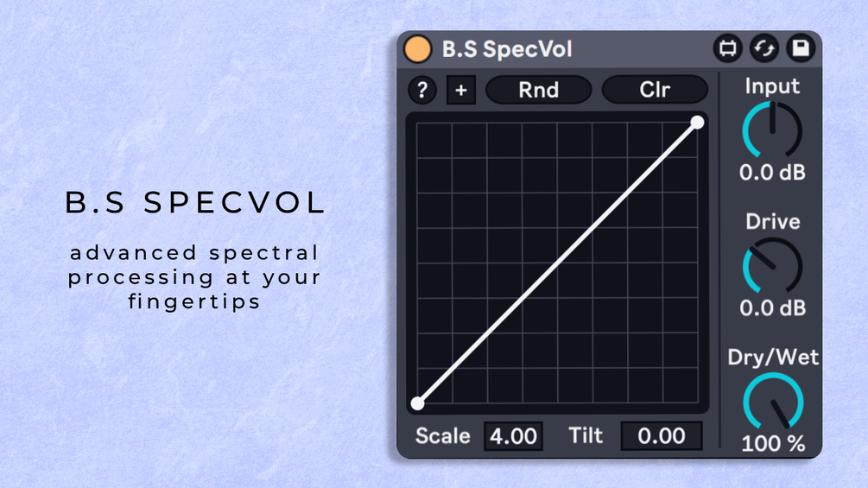The height and width of the screenshot is (488, 868).
Task: Click the middle of the white curve line
Action: coord(558,263)
